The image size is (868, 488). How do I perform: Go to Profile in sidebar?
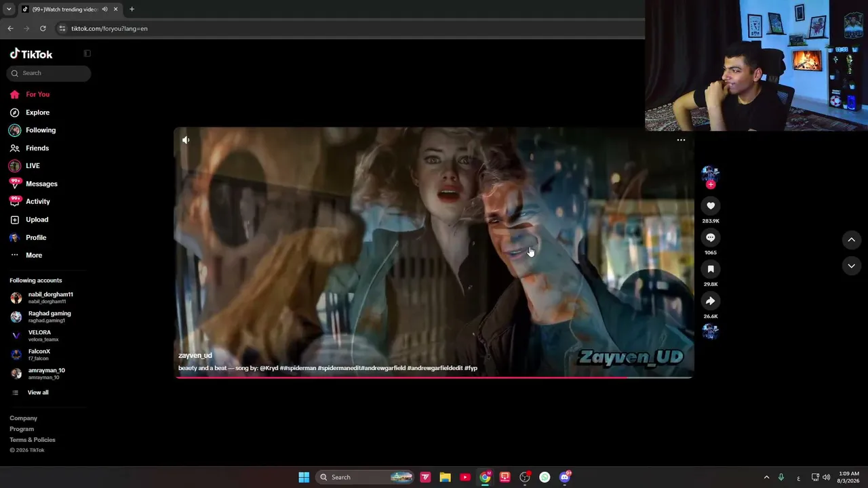click(x=28, y=238)
